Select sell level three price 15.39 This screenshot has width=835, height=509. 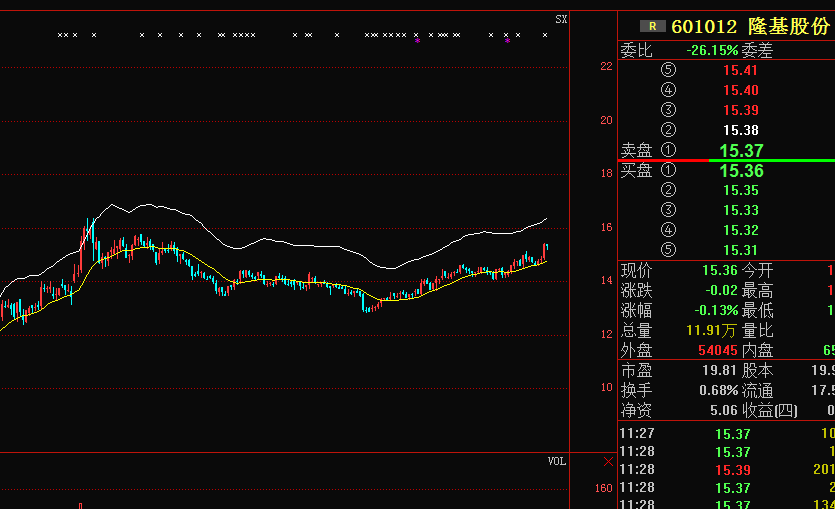tap(740, 110)
